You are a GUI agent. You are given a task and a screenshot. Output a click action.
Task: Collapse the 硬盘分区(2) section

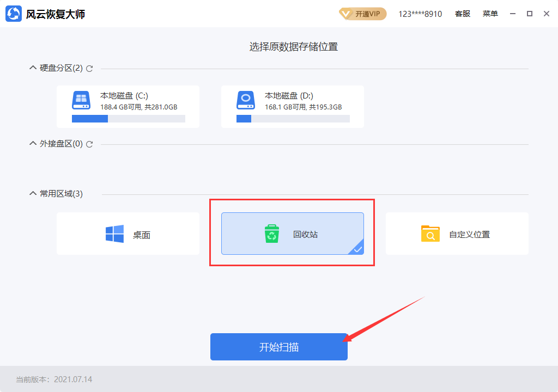[33, 68]
